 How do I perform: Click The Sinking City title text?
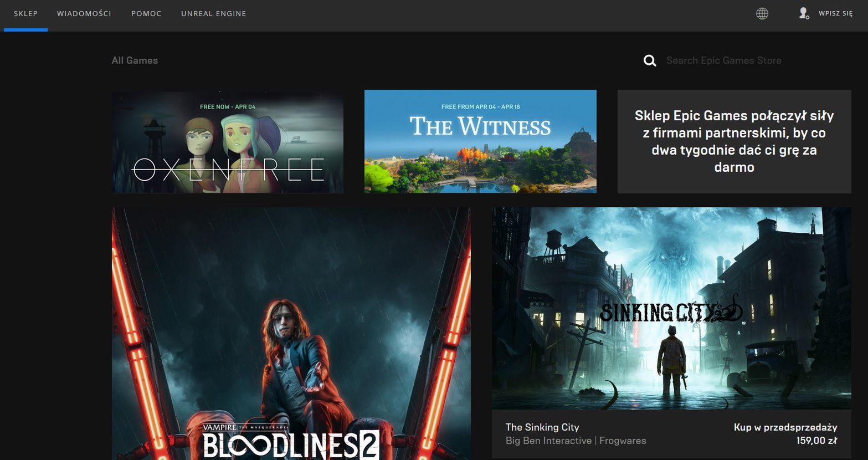542,427
